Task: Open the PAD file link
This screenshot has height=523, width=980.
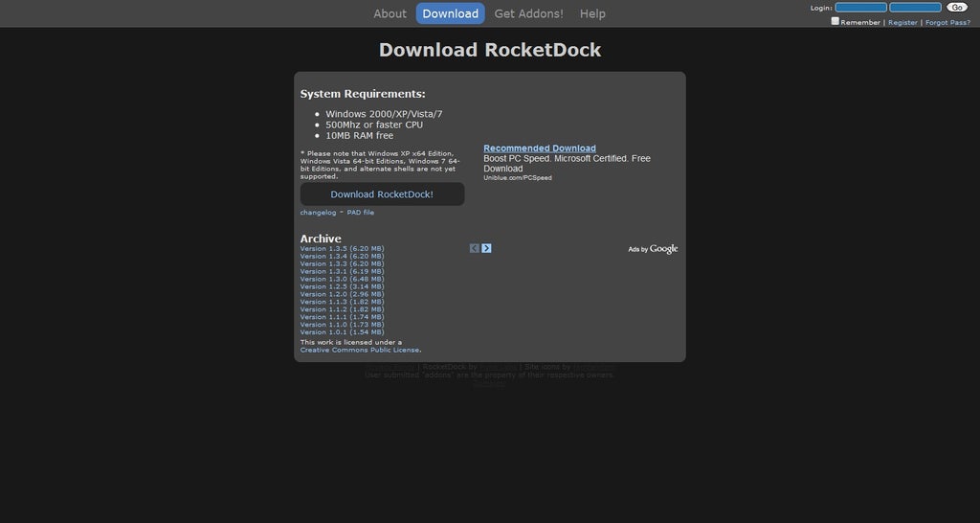Action: (x=361, y=213)
